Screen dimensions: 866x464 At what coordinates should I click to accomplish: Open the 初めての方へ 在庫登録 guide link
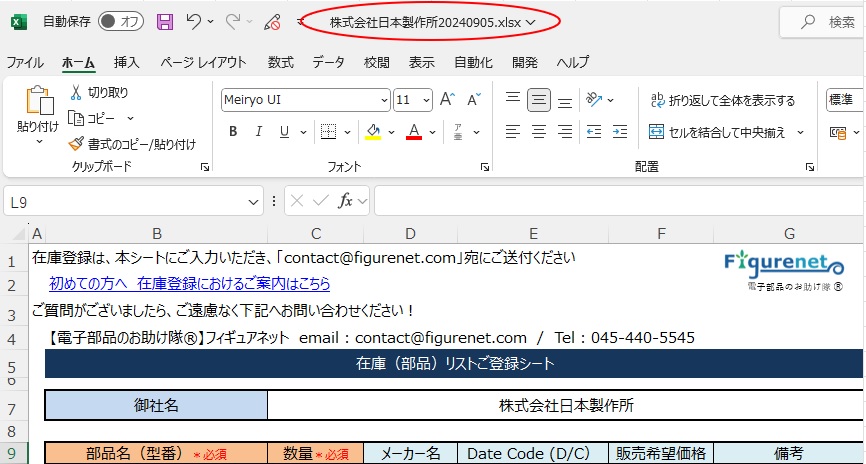pos(190,284)
